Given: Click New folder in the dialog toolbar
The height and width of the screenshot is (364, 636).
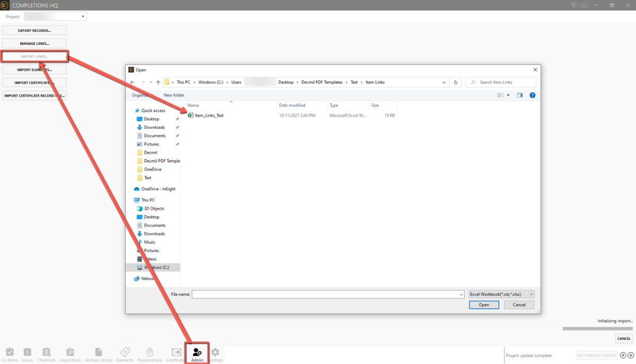Looking at the screenshot, I should (174, 95).
